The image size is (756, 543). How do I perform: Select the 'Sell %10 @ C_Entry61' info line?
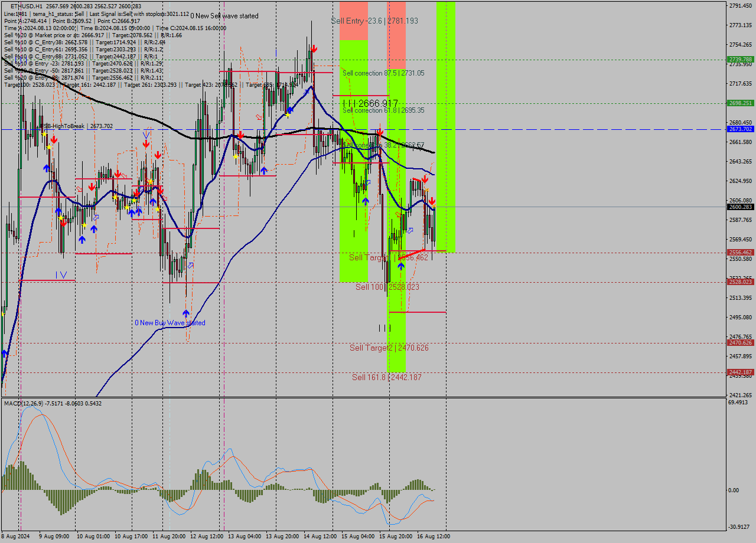point(83,49)
